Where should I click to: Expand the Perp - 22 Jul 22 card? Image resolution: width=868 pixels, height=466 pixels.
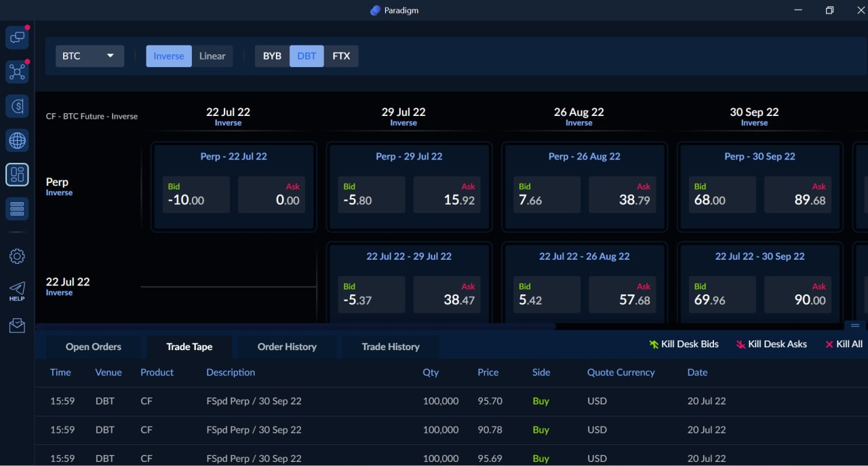(233, 156)
